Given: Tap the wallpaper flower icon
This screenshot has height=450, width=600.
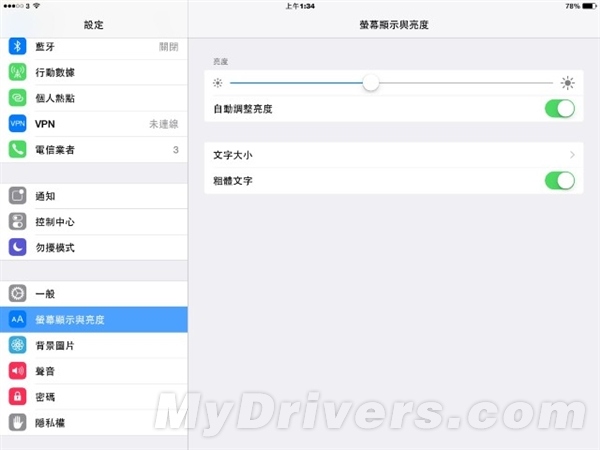Looking at the screenshot, I should [x=17, y=345].
